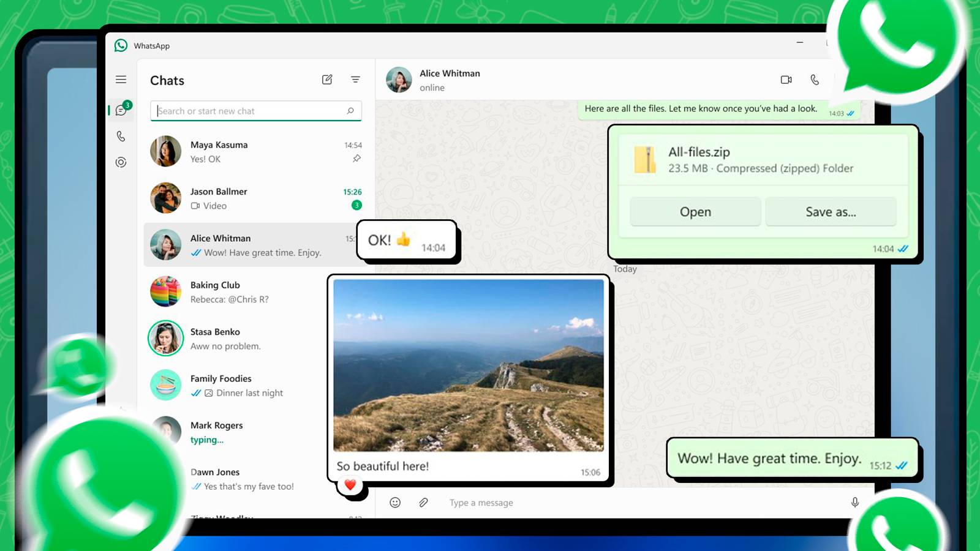Image resolution: width=980 pixels, height=551 pixels.
Task: Start a new chat with the pencil icon
Action: click(327, 80)
